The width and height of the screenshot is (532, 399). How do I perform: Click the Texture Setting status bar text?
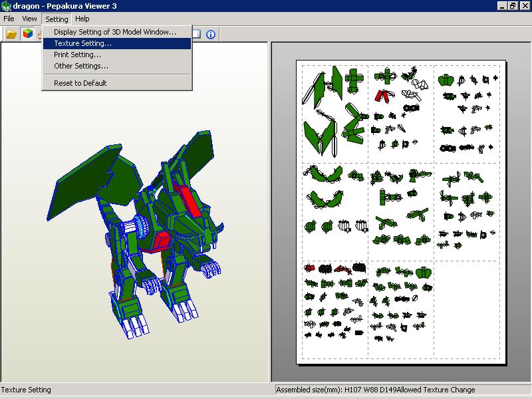[x=26, y=390]
